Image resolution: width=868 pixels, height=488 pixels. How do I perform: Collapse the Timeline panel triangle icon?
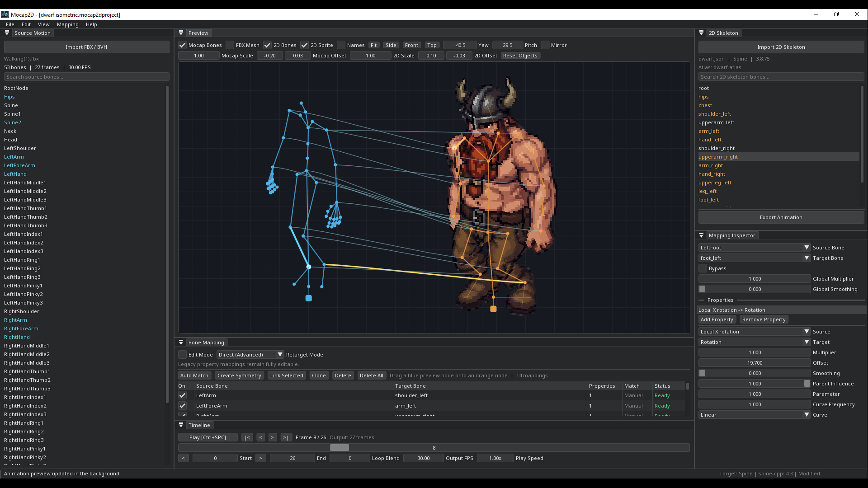(x=181, y=425)
